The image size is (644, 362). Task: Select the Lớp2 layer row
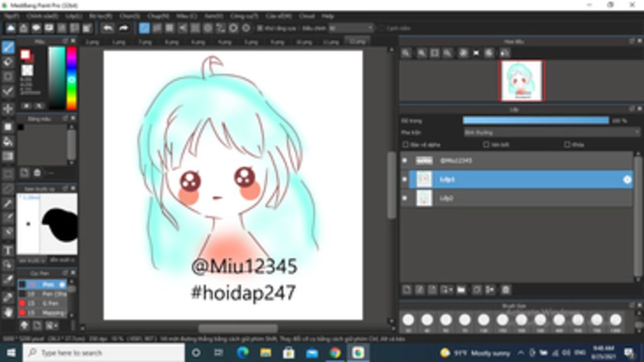click(x=517, y=198)
